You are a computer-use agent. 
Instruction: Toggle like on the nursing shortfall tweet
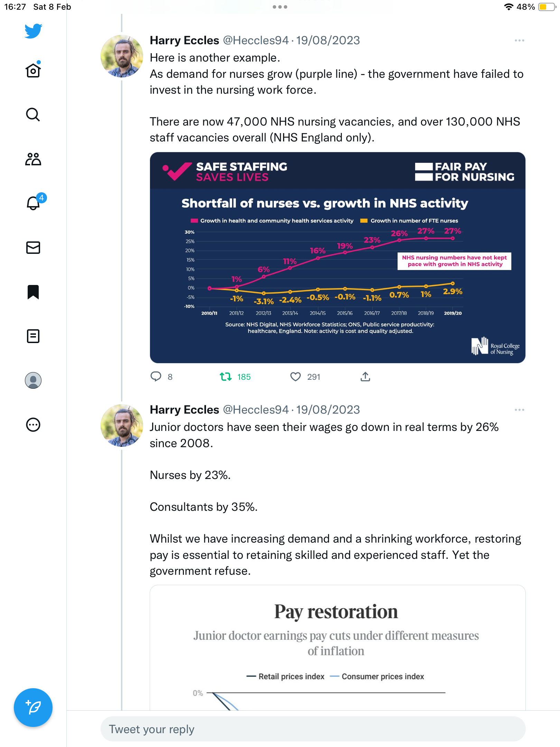point(296,377)
